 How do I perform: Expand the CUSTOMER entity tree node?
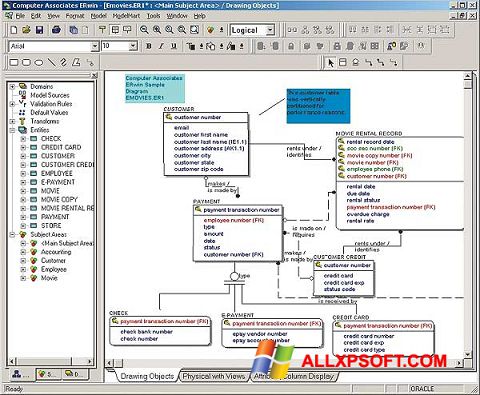click(x=23, y=156)
